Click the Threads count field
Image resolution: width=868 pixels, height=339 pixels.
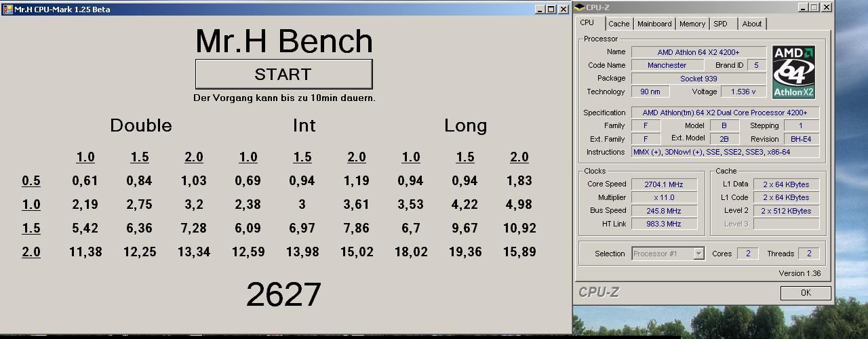click(x=808, y=254)
